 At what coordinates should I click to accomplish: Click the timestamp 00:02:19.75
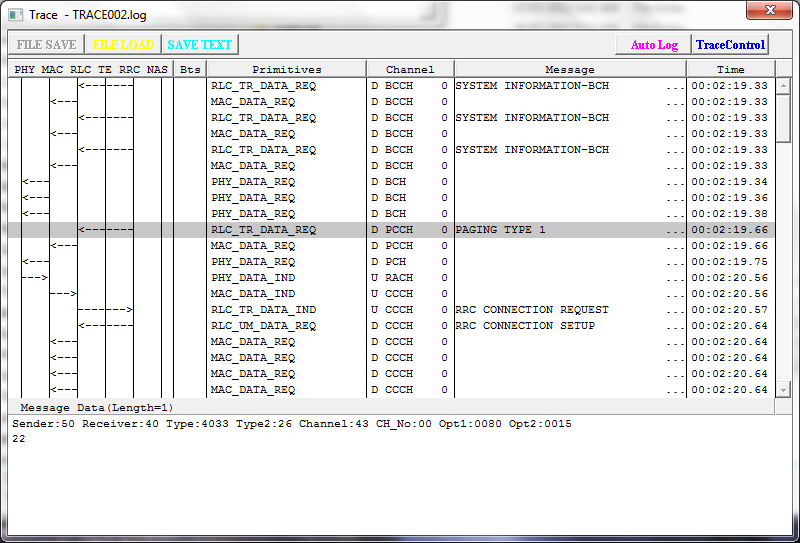(x=730, y=262)
